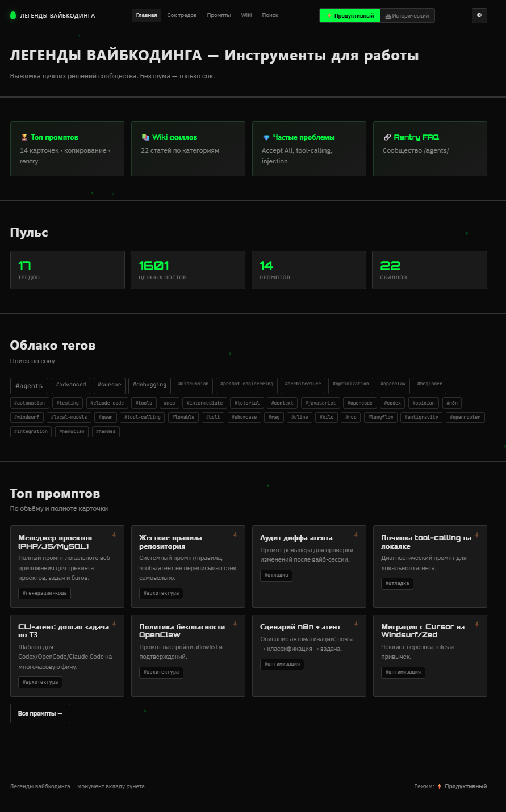Select the #mcp tag
Image resolution: width=506 pixels, height=812 pixels.
(169, 403)
